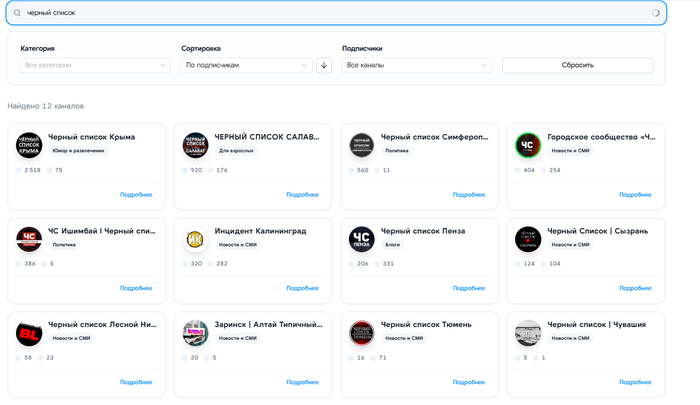Click Инцидент Калининград channel logo

click(x=195, y=239)
